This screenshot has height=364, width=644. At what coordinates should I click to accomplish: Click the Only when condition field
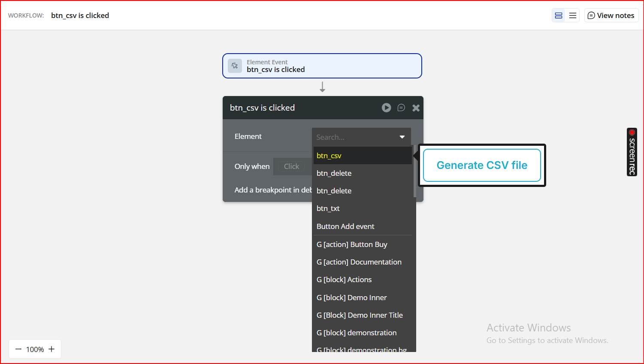coord(292,166)
